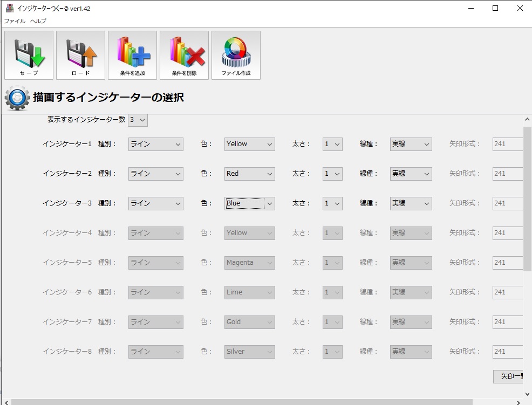Click the 条件を削除 (Delete condition) icon
The image size is (532, 405).
pos(184,55)
